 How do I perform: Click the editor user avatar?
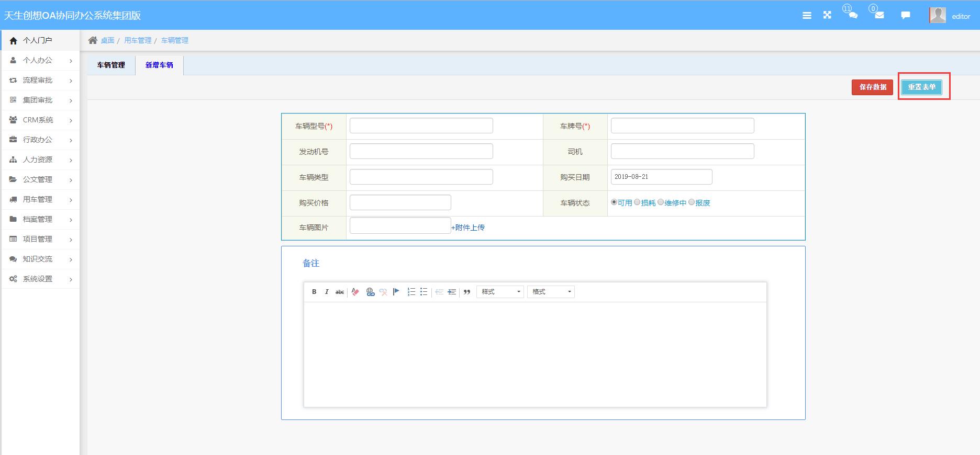[938, 15]
